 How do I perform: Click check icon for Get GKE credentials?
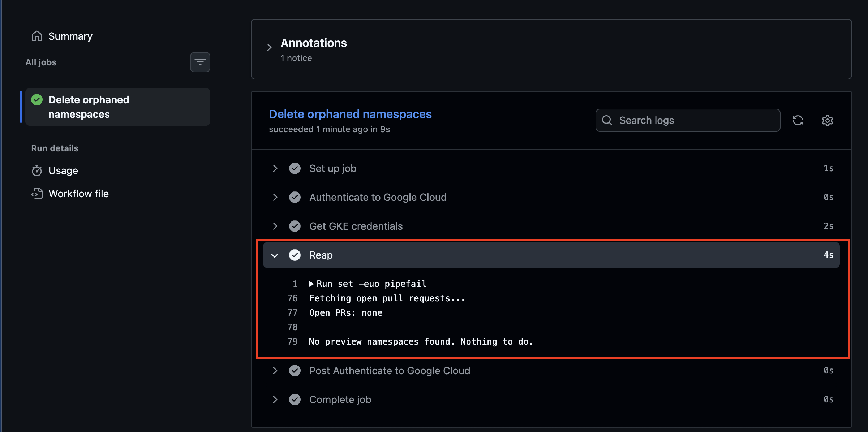[x=295, y=226]
